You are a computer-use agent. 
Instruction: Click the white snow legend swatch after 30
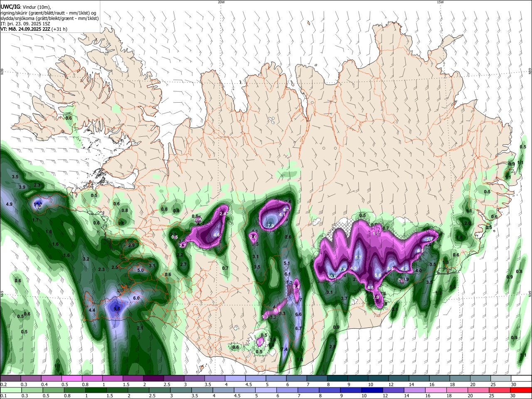pos(522,379)
